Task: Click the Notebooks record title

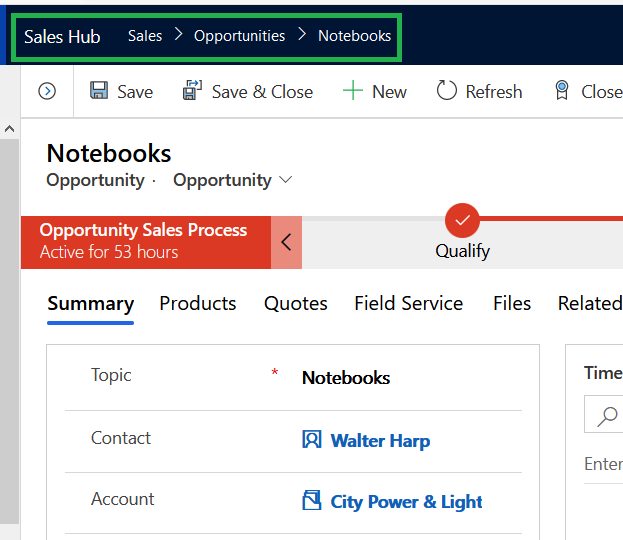Action: click(109, 153)
